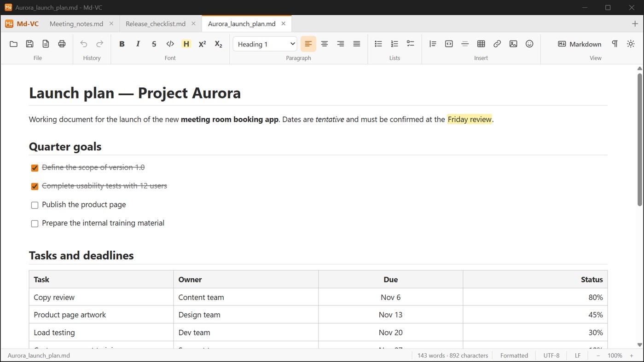Insert a hyperlink
This screenshot has width=644, height=362.
pyautogui.click(x=497, y=44)
